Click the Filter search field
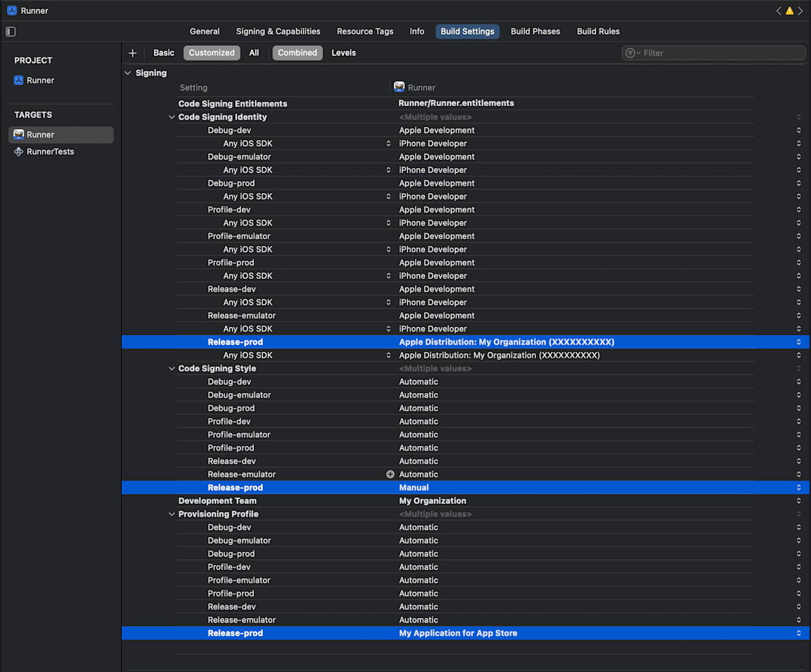 712,53
